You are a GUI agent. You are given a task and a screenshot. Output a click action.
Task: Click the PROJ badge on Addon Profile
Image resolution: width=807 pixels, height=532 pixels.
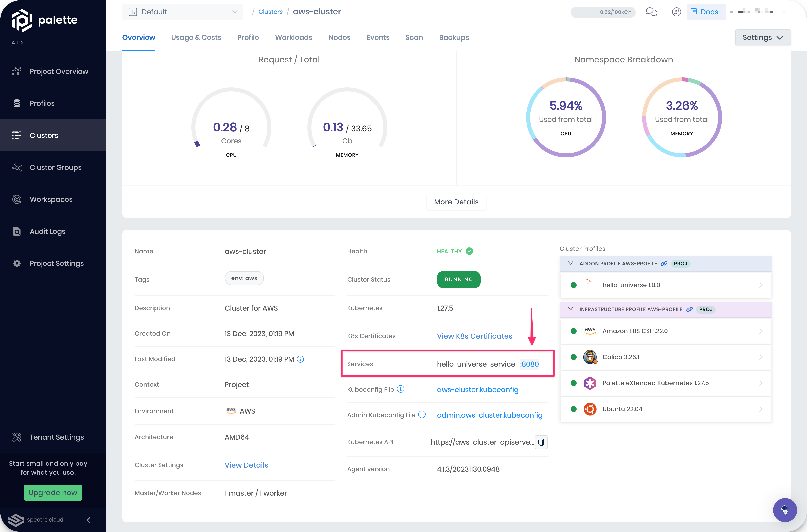pos(680,263)
